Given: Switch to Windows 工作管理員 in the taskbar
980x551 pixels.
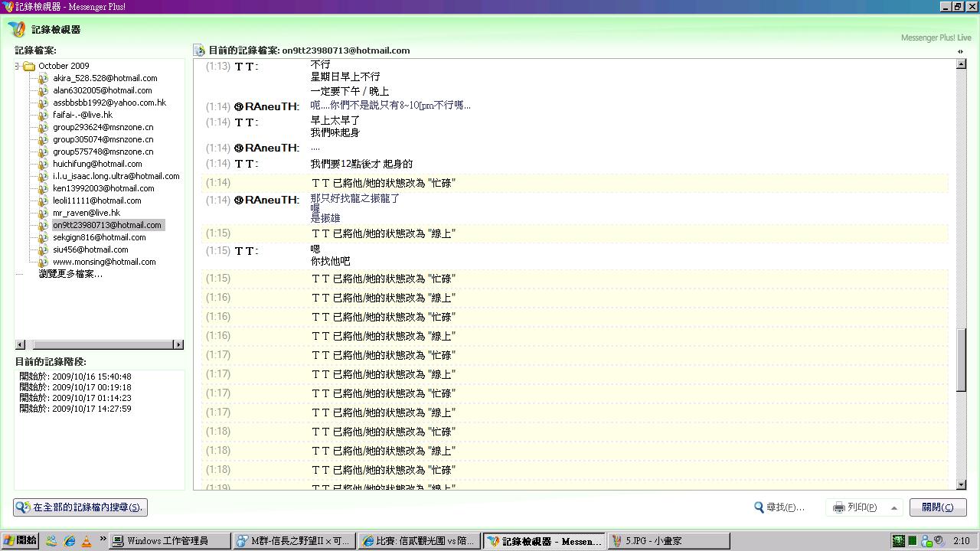Looking at the screenshot, I should coord(168,541).
